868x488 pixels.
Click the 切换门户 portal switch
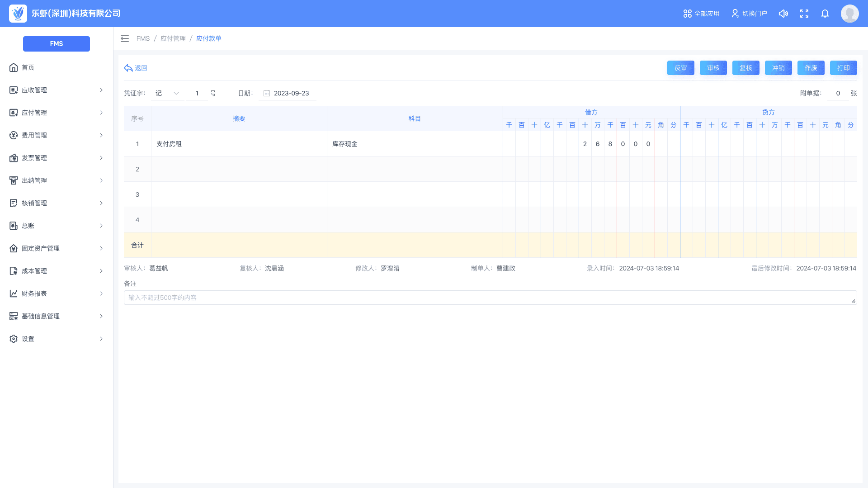[x=749, y=14]
